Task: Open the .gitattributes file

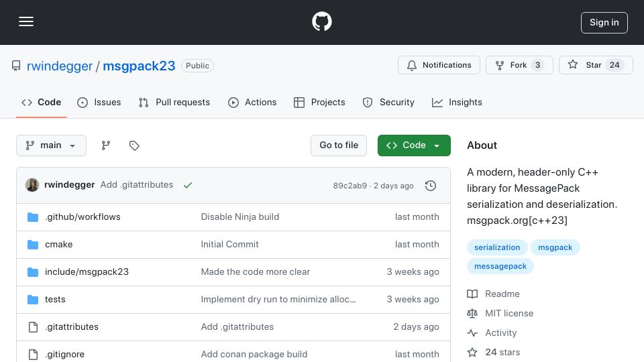Action: click(x=72, y=326)
